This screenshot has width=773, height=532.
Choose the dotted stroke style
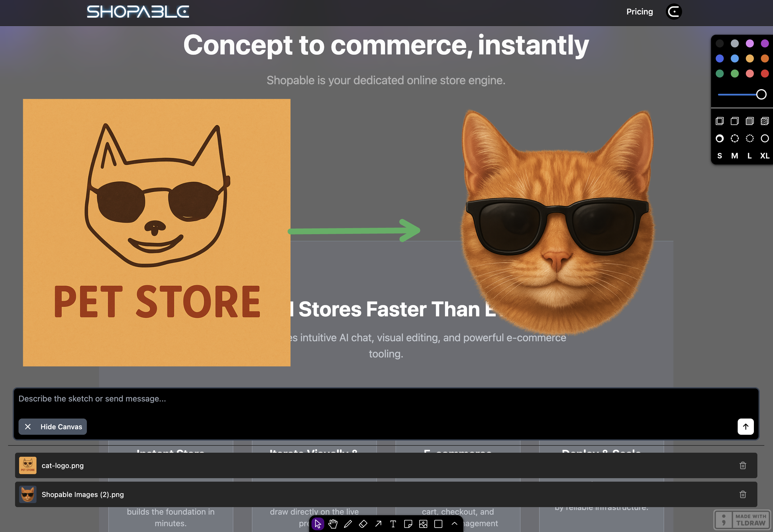click(x=750, y=138)
